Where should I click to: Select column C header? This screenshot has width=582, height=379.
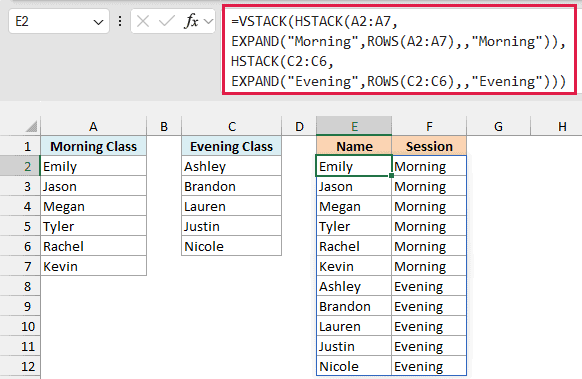point(232,127)
